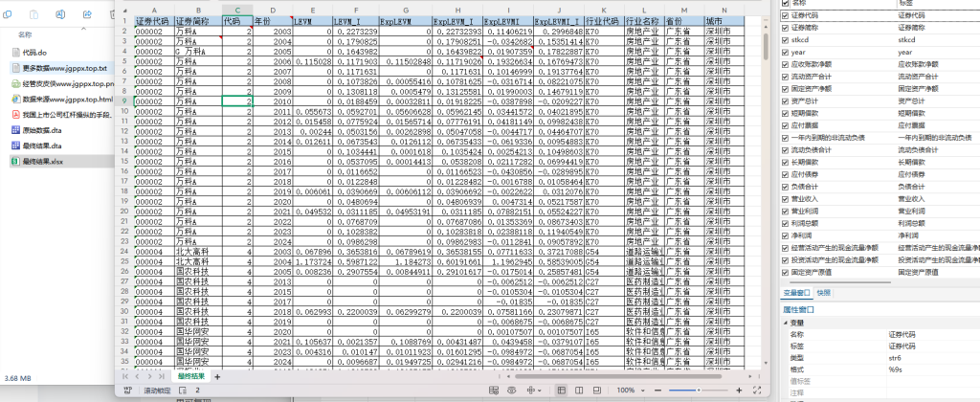This screenshot has height=402, width=980.
Task: Click the Excel icon of 最终结果.xlsx
Action: (16, 162)
